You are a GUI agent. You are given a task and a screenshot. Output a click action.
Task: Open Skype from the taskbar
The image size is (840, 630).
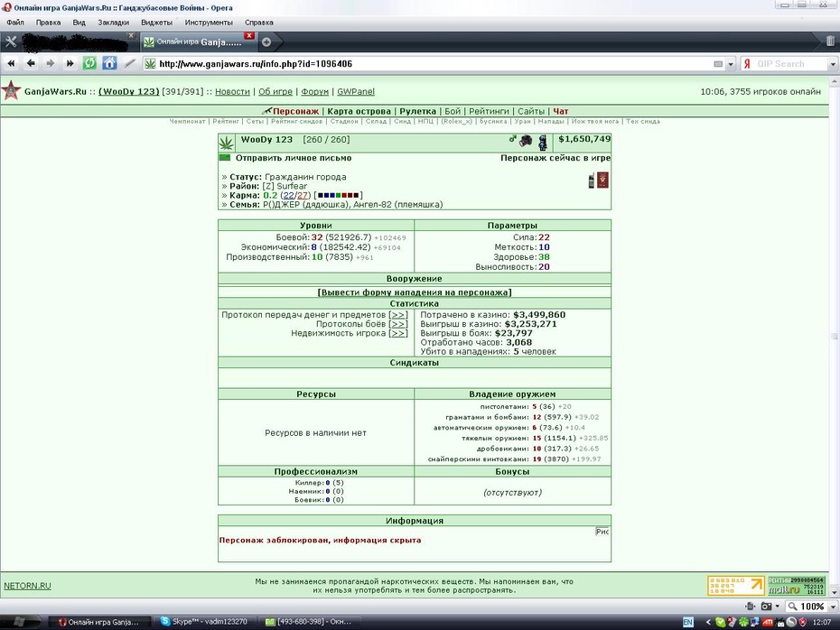[205, 622]
